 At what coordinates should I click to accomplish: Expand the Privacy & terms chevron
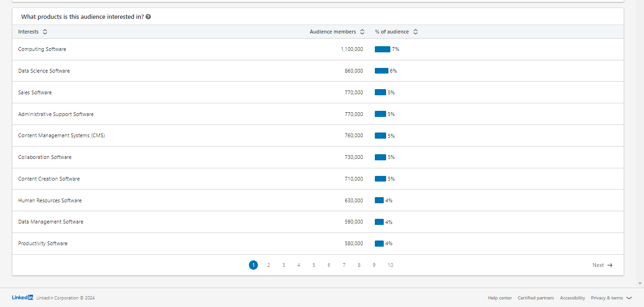tap(629, 298)
